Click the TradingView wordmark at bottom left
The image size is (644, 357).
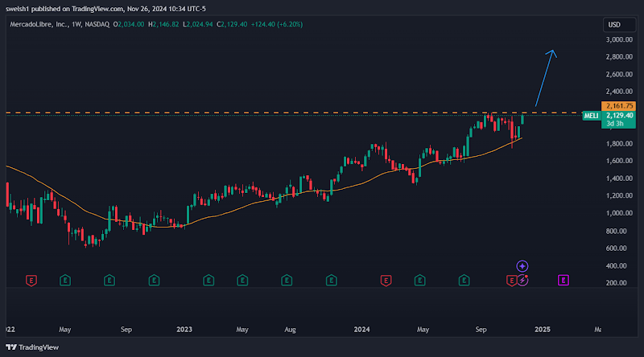(39, 347)
